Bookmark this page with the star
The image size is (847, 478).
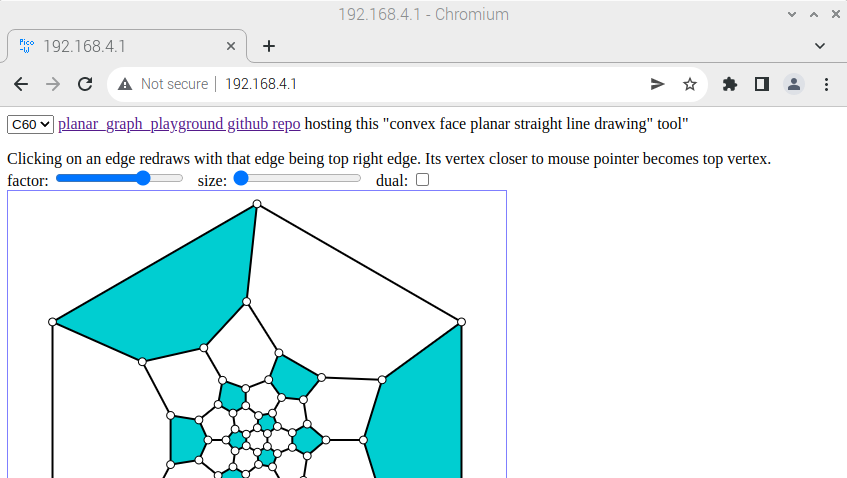point(690,84)
